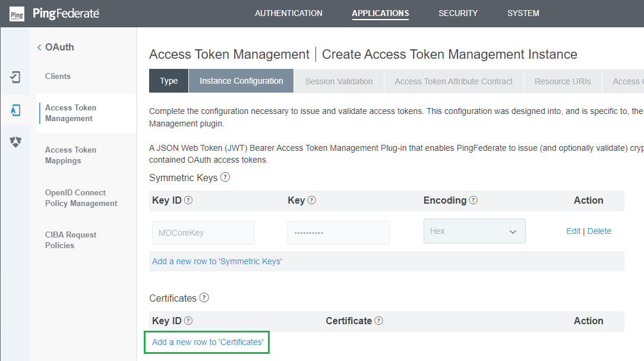This screenshot has width=644, height=361.
Task: Open Access Token Management sidebar item
Action: click(x=71, y=113)
